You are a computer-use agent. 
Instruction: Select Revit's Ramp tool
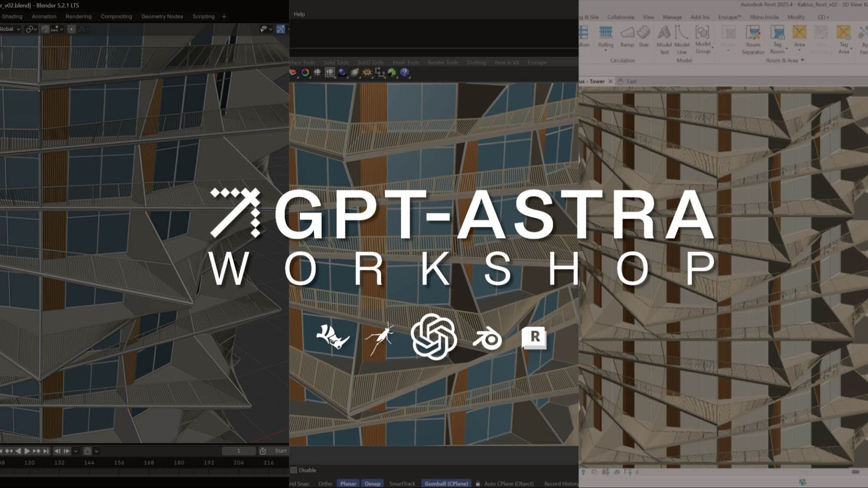click(x=627, y=37)
